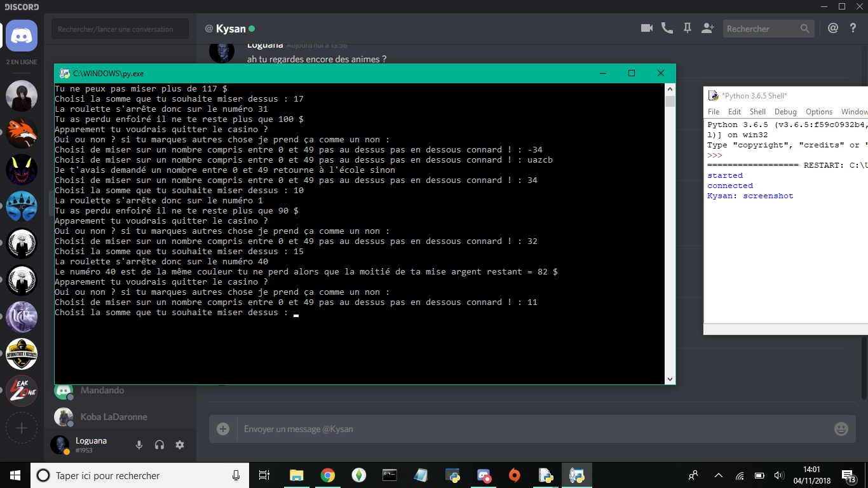This screenshot has width=868, height=488.
Task: Open Python Shell Edit menu
Action: (734, 112)
